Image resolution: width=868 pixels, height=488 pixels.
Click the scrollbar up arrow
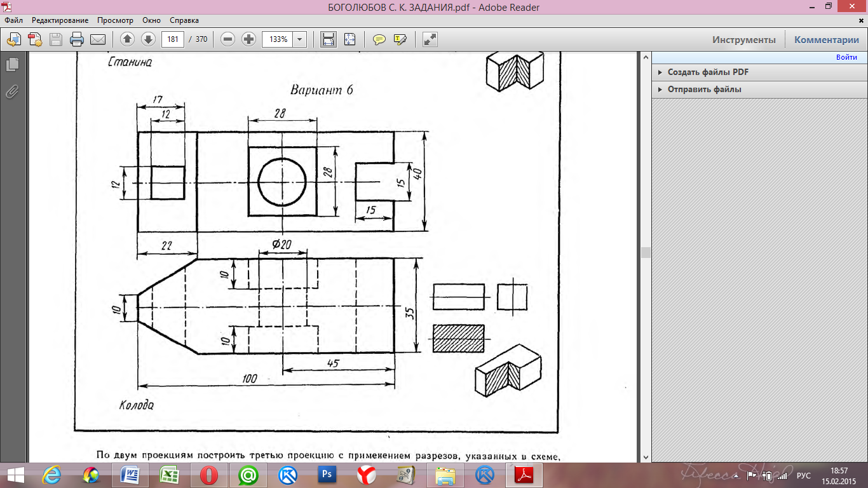point(646,57)
